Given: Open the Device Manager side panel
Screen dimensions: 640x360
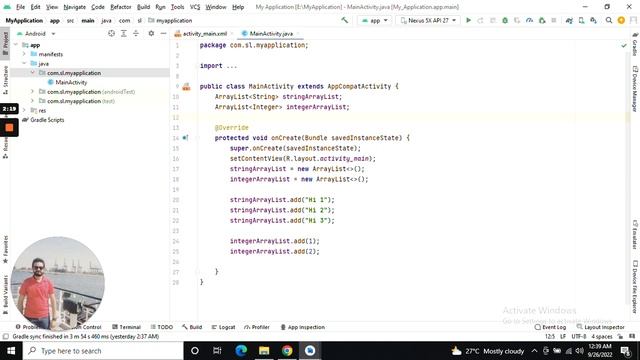Looking at the screenshot, I should coord(635,89).
